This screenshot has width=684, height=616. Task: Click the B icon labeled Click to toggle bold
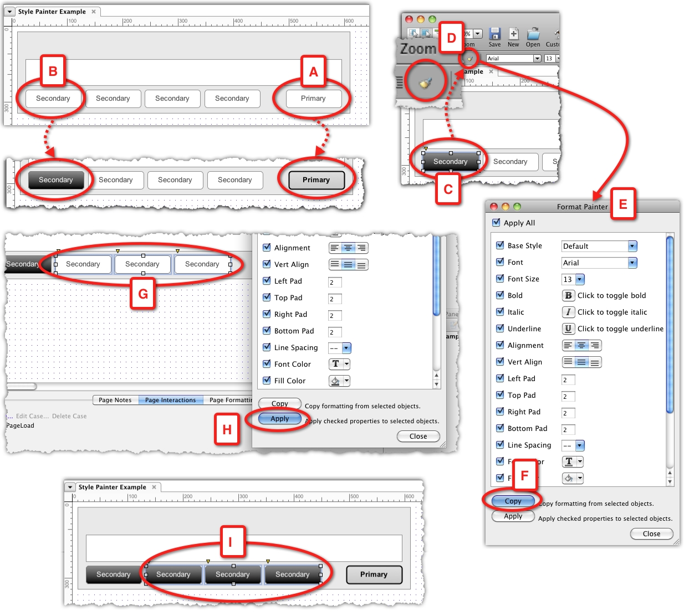pyautogui.click(x=568, y=295)
